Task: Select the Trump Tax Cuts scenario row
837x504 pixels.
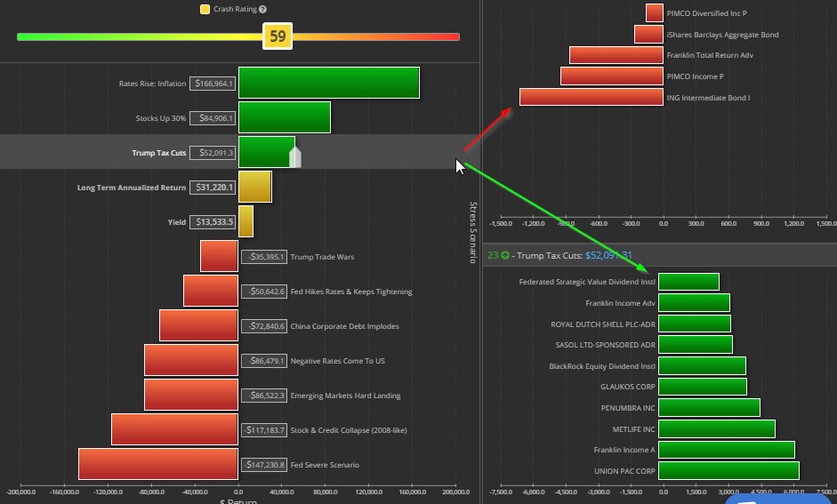Action: pos(159,153)
